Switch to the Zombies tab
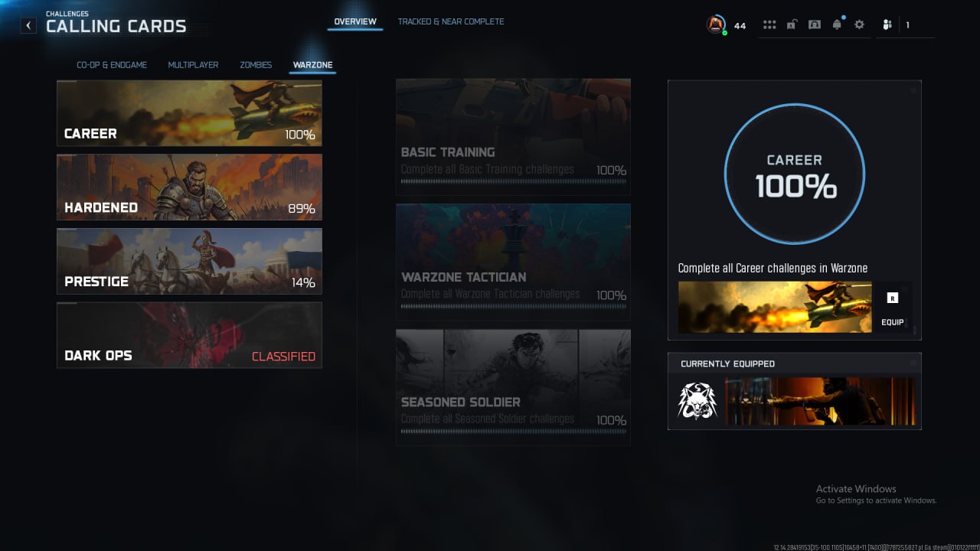This screenshot has height=551, width=980. click(256, 65)
